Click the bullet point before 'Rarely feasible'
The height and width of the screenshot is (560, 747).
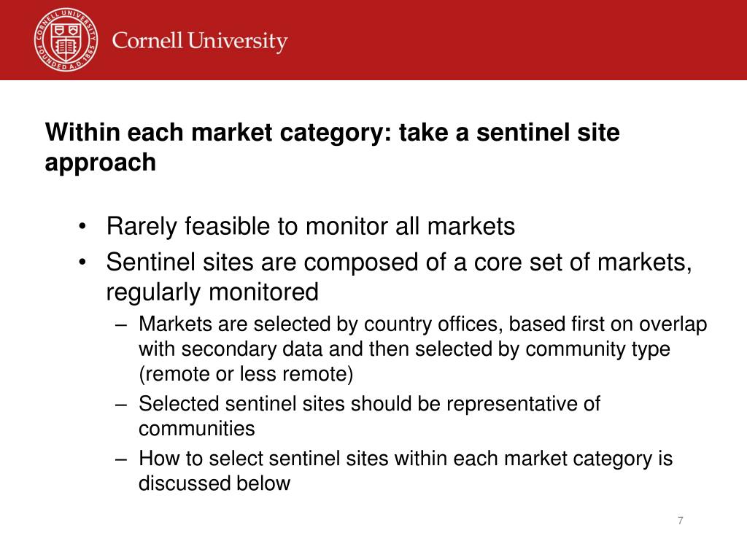pyautogui.click(x=82, y=227)
